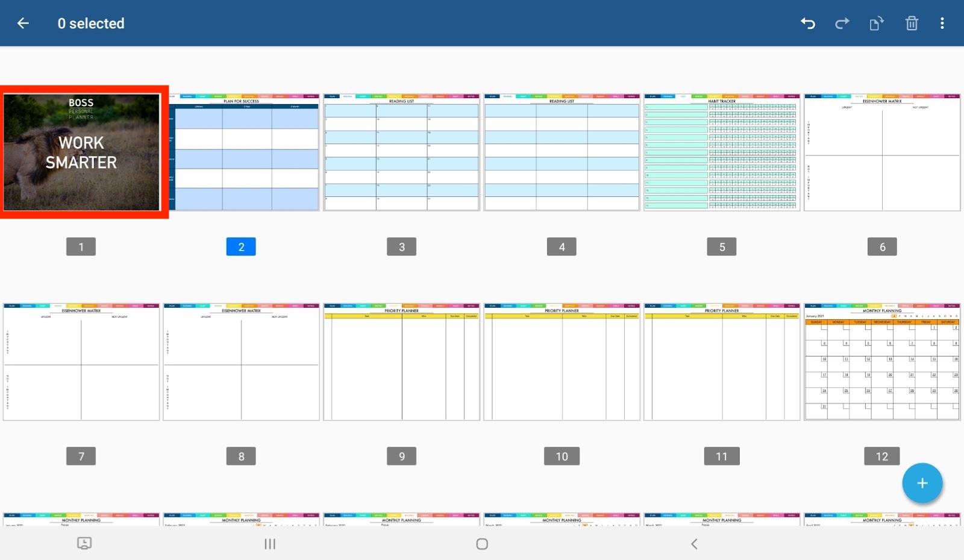Tap page number label 3
Viewport: 964px width, 560px height.
coord(402,247)
